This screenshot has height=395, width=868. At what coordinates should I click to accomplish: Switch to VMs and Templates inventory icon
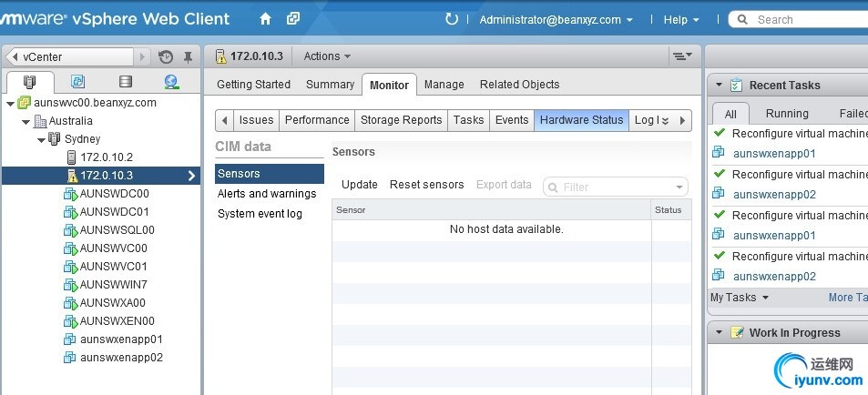78,82
